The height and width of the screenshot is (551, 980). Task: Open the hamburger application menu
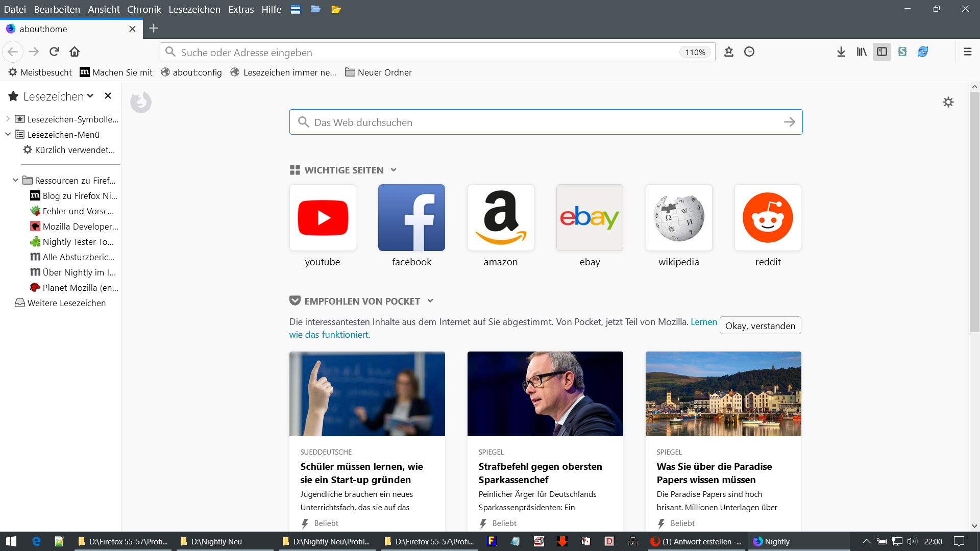coord(967,52)
